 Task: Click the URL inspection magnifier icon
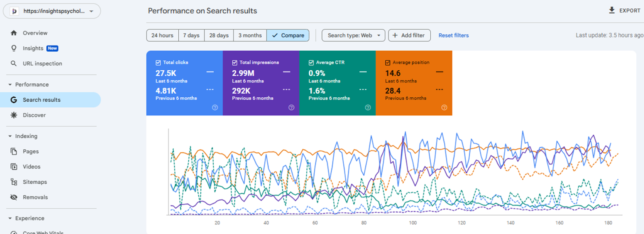coord(14,64)
